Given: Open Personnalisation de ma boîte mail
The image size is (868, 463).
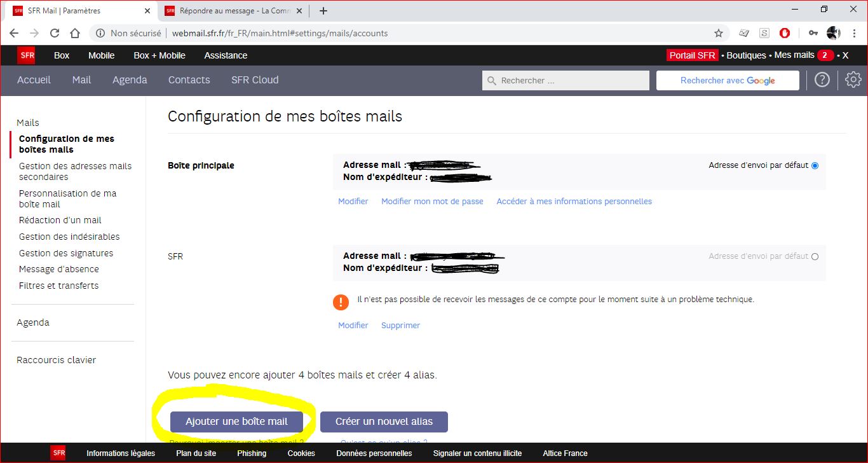Looking at the screenshot, I should (x=67, y=199).
